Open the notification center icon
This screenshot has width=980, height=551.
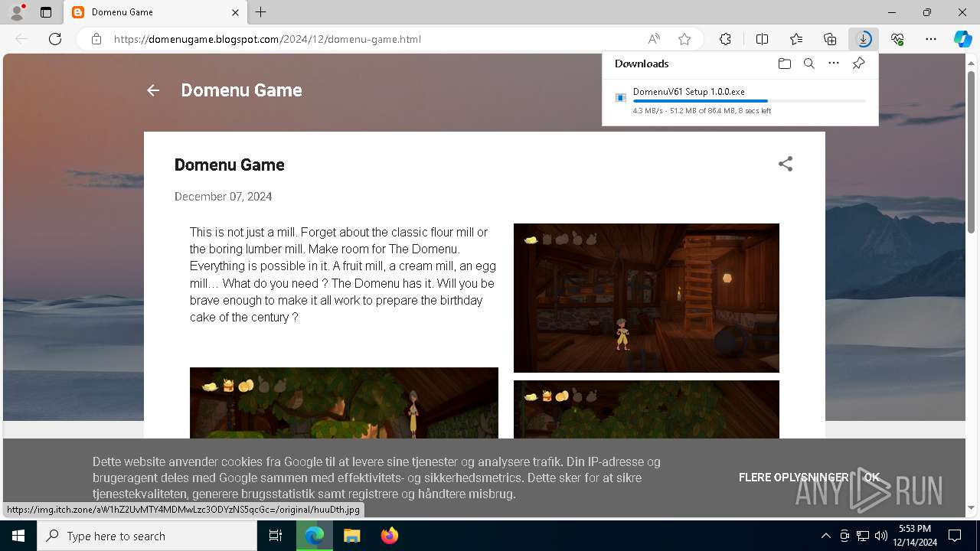coord(955,536)
